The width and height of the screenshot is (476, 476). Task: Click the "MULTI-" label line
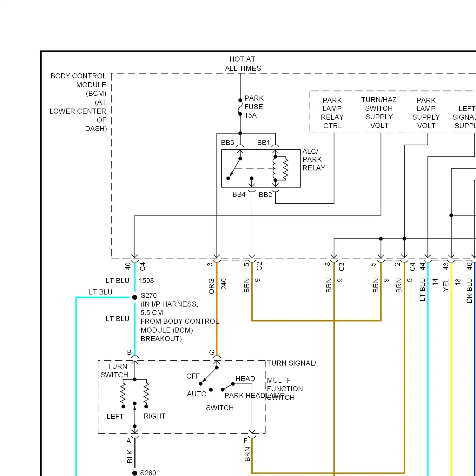tap(279, 380)
